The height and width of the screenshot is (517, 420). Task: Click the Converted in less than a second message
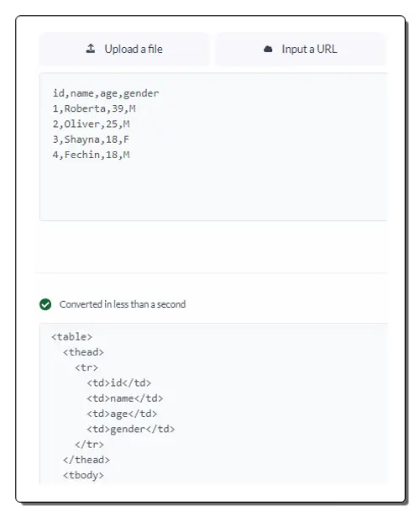(123, 304)
